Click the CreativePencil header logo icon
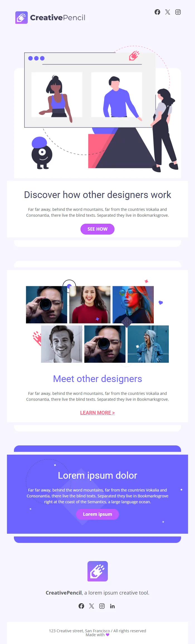Image resolution: width=195 pixels, height=644 pixels. click(x=21, y=18)
